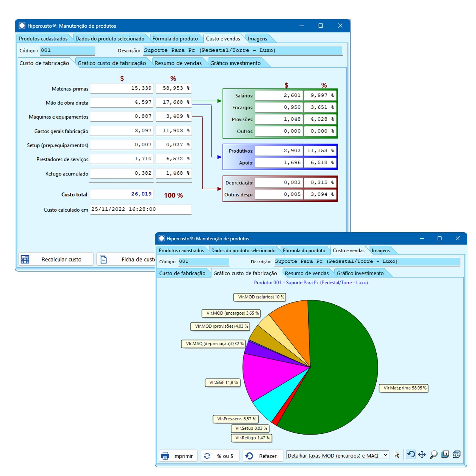The height and width of the screenshot is (476, 476).
Task: Select the magnifier zoom tool
Action: tap(433, 454)
